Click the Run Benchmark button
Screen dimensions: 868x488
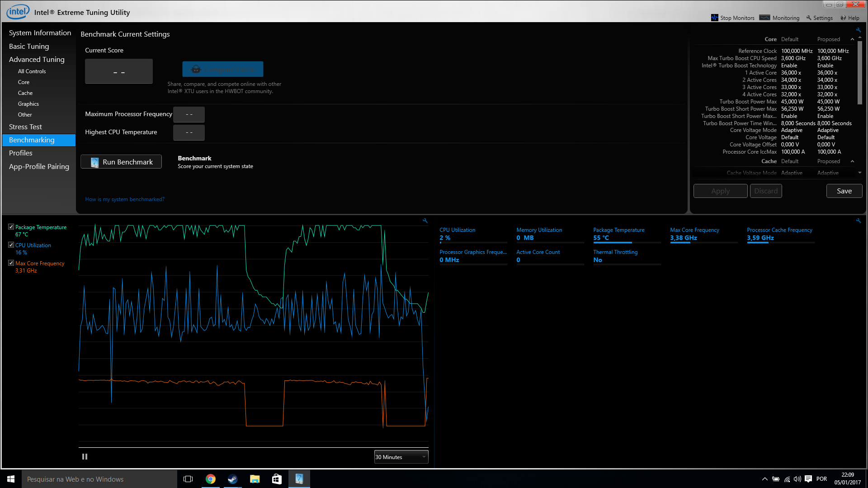tap(121, 162)
